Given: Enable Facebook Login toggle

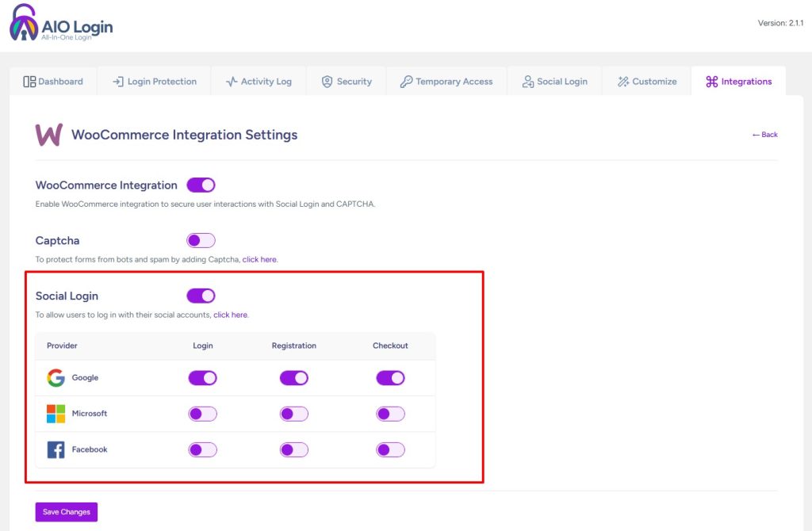Looking at the screenshot, I should click(x=202, y=449).
